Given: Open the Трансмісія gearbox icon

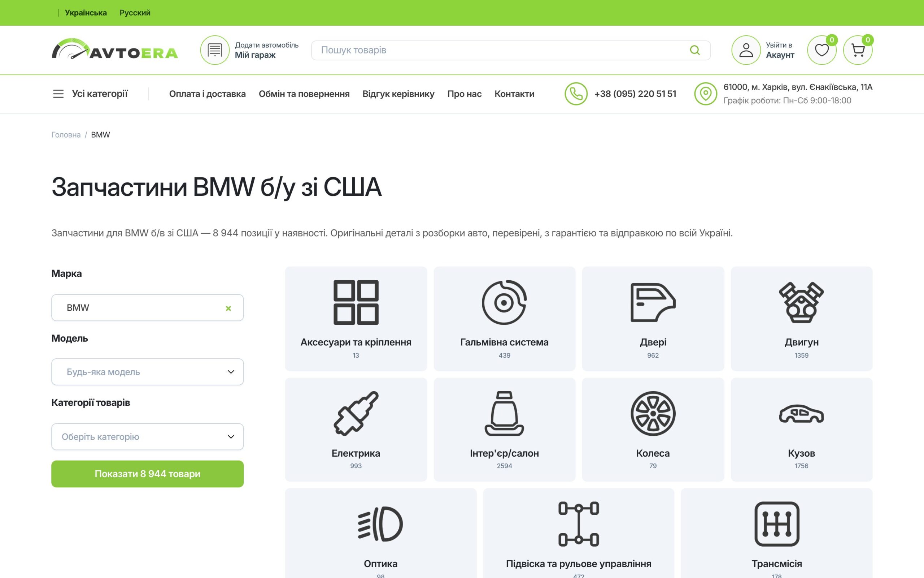Looking at the screenshot, I should point(777,524).
